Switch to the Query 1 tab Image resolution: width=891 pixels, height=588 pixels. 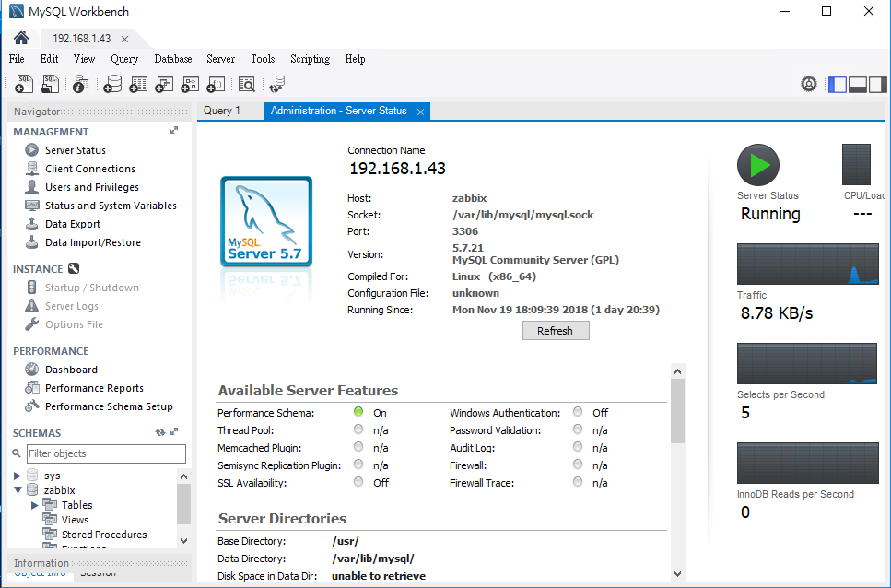pyautogui.click(x=222, y=111)
